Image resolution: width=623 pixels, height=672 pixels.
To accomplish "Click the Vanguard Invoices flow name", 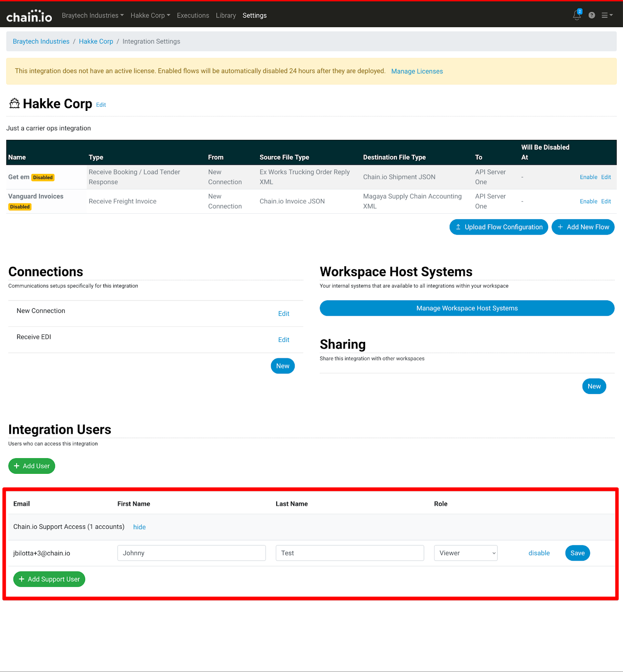I will point(36,196).
